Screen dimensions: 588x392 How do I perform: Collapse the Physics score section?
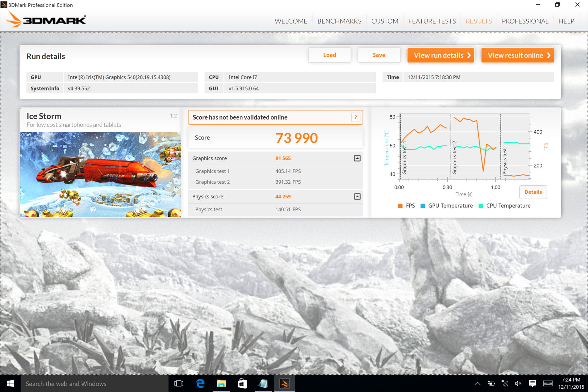[357, 196]
